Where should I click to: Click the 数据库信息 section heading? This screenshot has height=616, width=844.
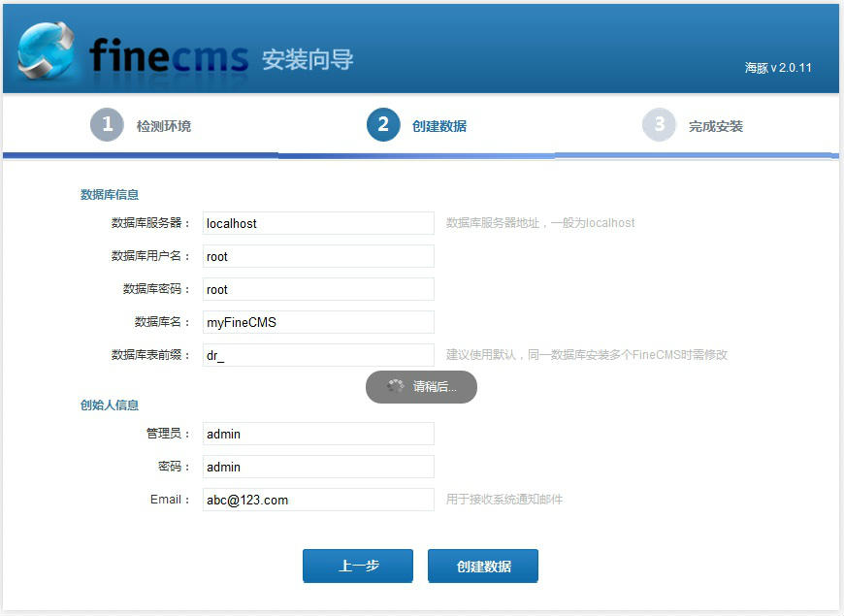110,194
